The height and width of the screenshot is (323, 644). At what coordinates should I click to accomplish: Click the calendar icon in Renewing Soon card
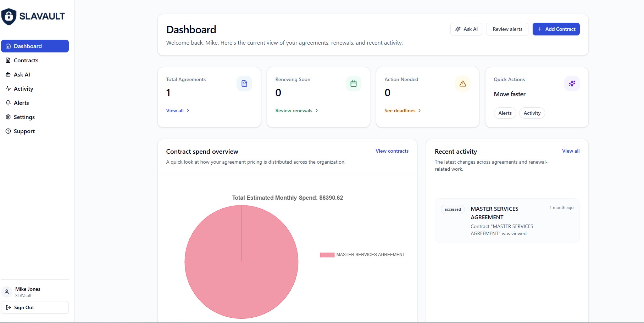[x=354, y=84]
